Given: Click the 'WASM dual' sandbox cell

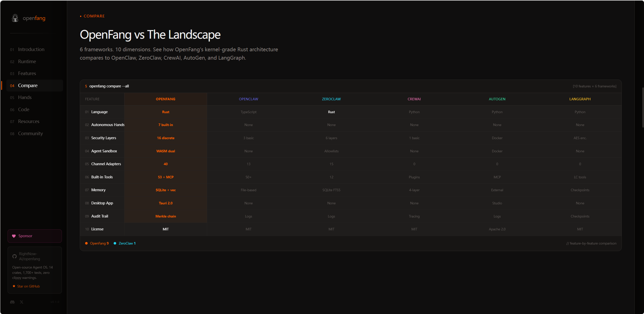Looking at the screenshot, I should coord(166,151).
